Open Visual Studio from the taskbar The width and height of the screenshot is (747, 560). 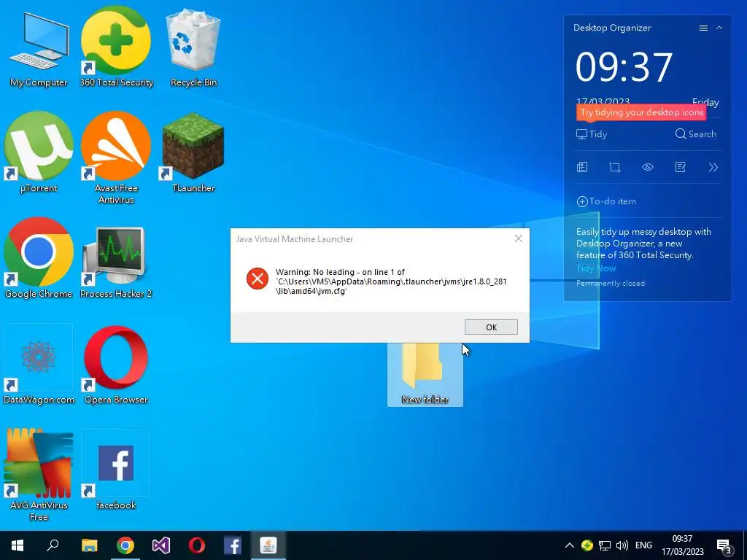click(x=161, y=545)
